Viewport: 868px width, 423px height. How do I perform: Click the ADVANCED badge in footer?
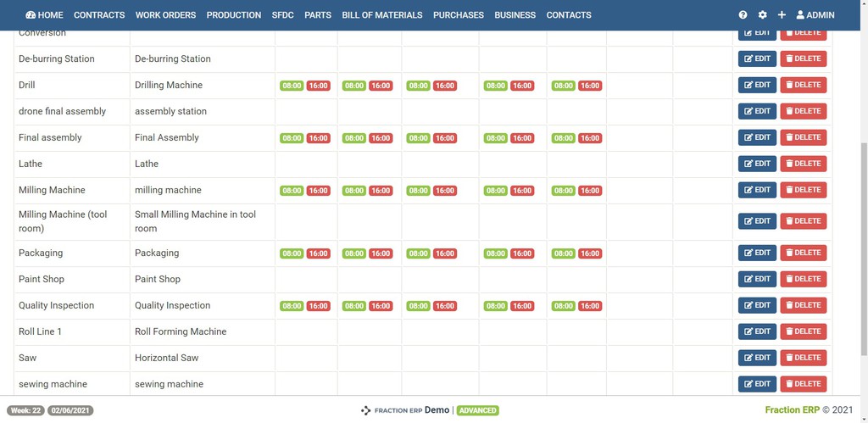pos(478,411)
